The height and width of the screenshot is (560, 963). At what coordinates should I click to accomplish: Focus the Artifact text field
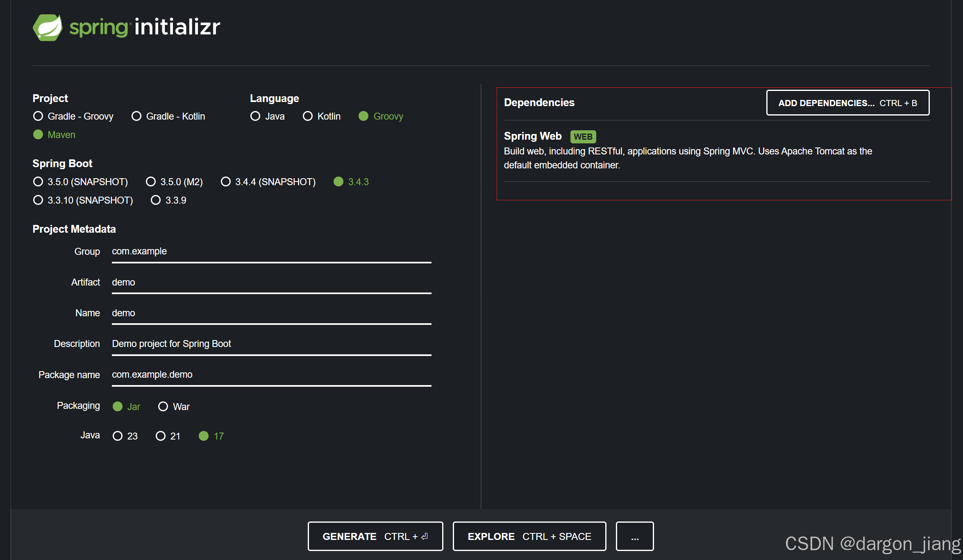click(271, 282)
